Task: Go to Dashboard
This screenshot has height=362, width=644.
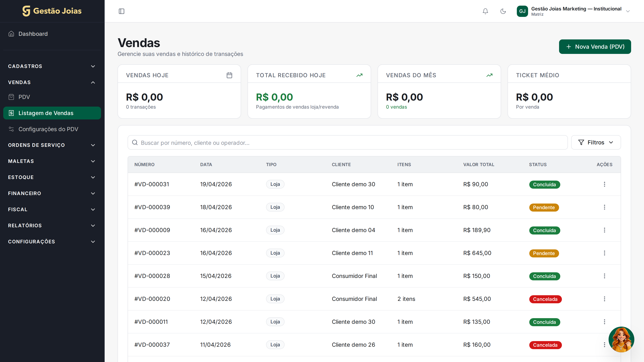Action: pyautogui.click(x=52, y=34)
